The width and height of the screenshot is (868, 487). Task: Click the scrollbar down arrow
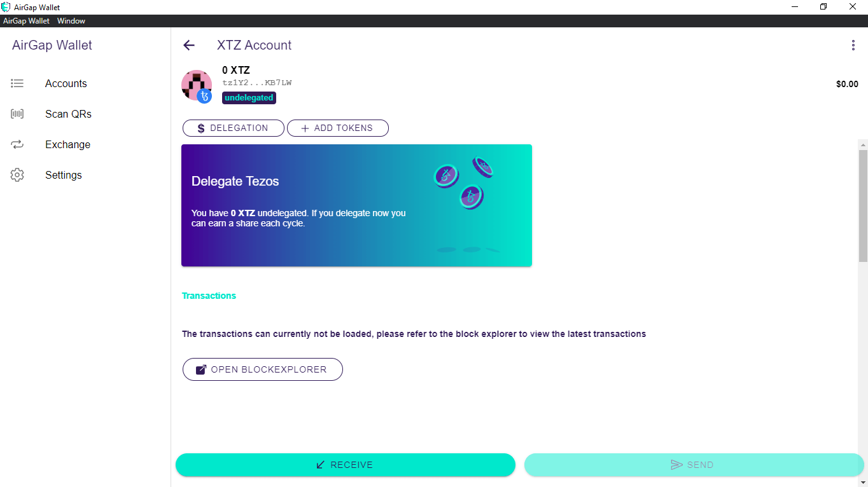pyautogui.click(x=863, y=482)
